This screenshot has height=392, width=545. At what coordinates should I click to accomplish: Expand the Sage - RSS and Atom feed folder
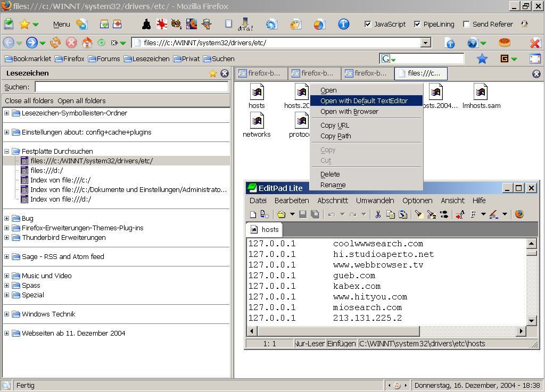pyautogui.click(x=6, y=256)
